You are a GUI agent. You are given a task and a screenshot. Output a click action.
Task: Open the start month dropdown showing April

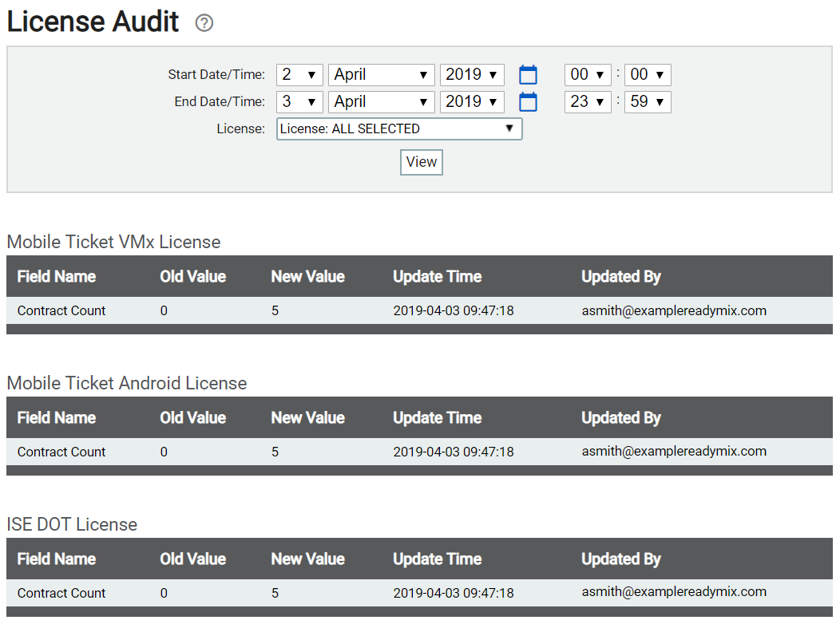pos(381,74)
